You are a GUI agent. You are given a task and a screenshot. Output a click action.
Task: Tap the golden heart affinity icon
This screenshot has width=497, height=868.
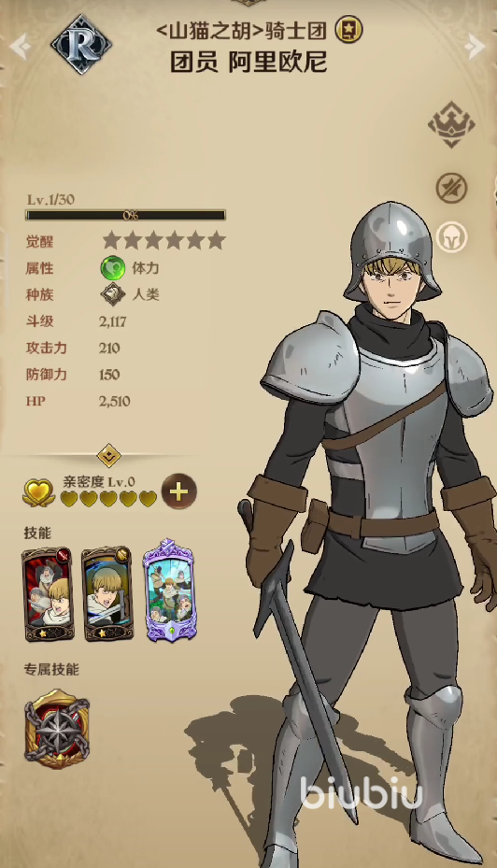37,492
